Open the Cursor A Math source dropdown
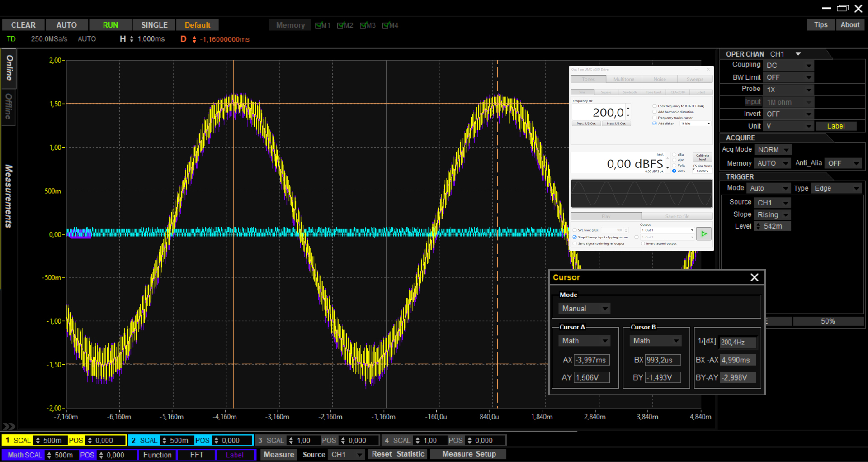 585,341
